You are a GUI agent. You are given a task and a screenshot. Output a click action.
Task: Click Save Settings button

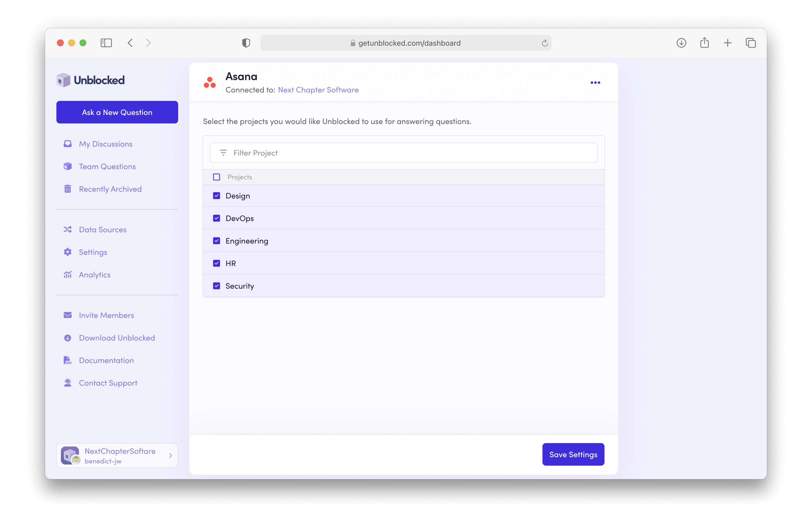(x=573, y=454)
